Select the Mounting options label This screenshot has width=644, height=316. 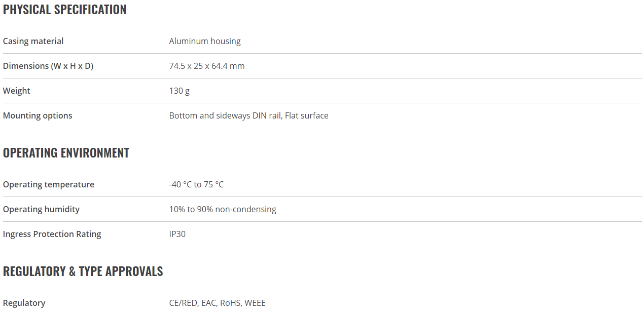(x=38, y=115)
